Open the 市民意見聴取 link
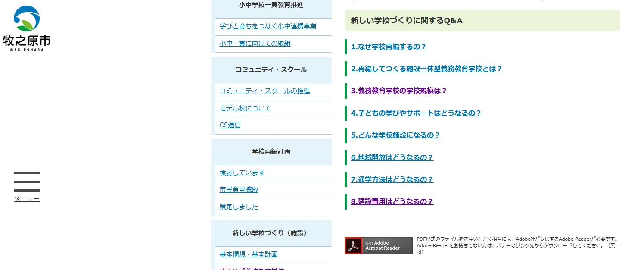This screenshot has width=644, height=270. pyautogui.click(x=239, y=190)
